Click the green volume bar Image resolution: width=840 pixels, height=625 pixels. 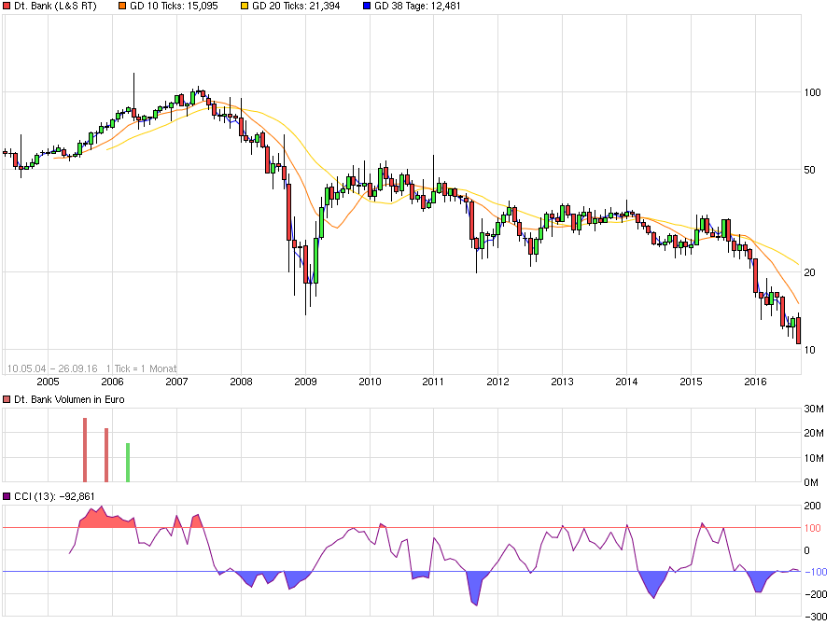click(x=128, y=463)
